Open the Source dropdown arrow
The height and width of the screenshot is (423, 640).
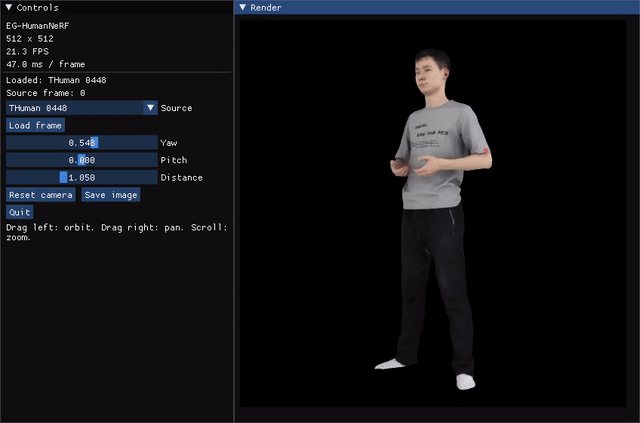[x=151, y=108]
